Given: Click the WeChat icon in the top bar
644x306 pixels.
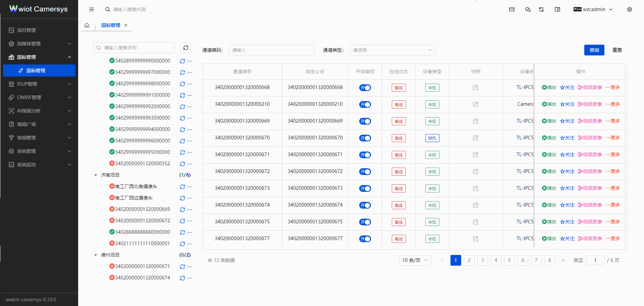Looking at the screenshot, I should click(528, 9).
